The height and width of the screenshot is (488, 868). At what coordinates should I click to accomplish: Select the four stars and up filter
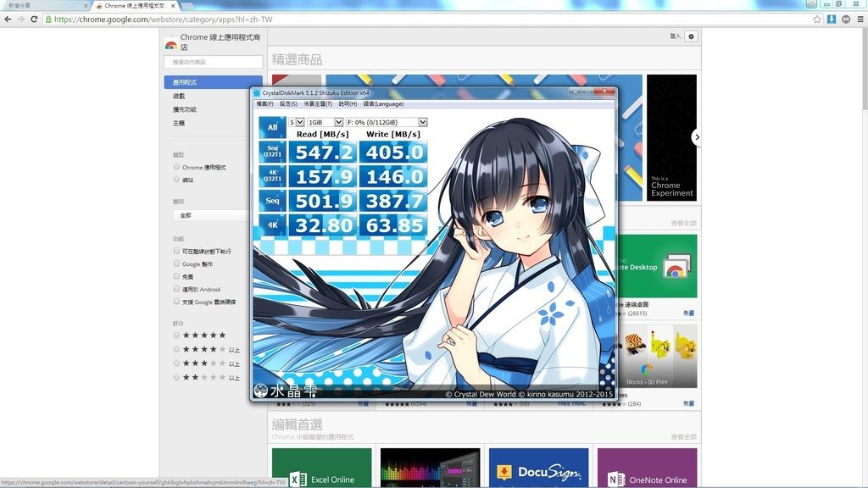coord(176,349)
